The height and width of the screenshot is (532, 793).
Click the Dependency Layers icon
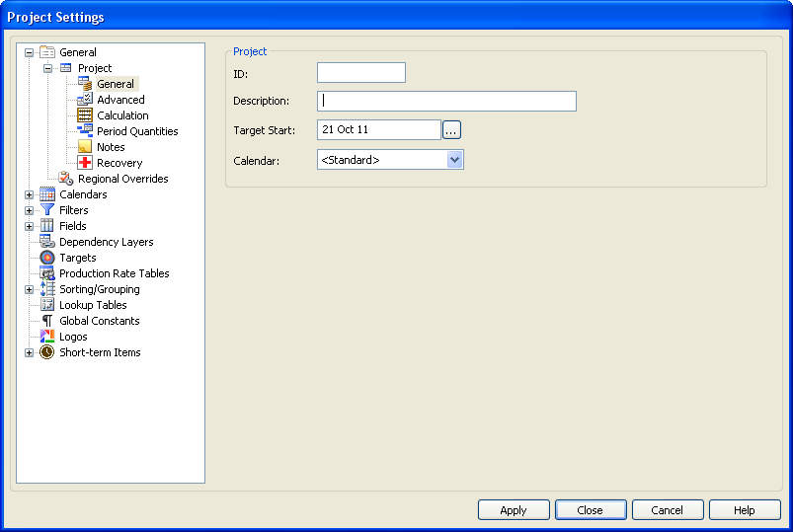(47, 242)
